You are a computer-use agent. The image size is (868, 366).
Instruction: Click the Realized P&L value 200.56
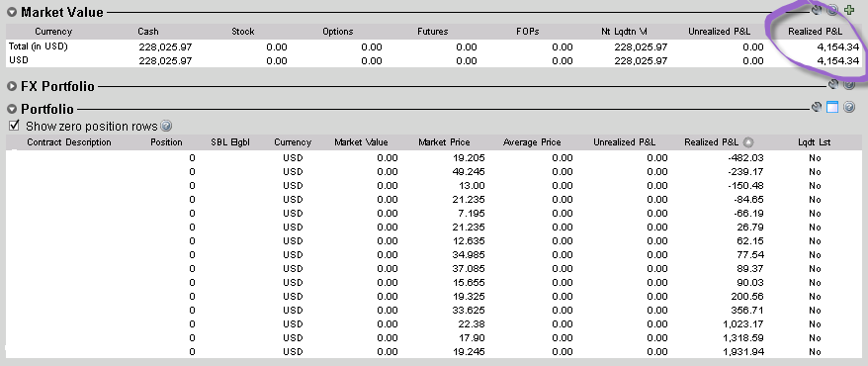pos(747,296)
